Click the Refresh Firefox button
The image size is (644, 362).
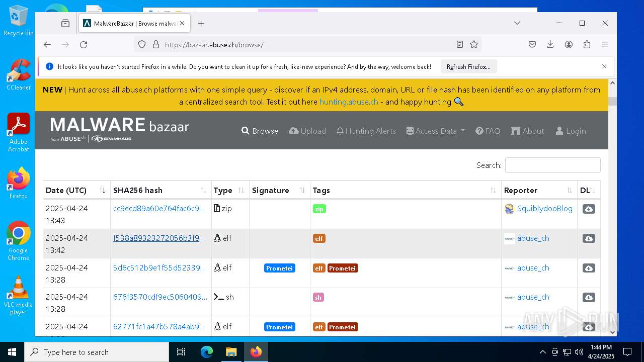point(468,66)
